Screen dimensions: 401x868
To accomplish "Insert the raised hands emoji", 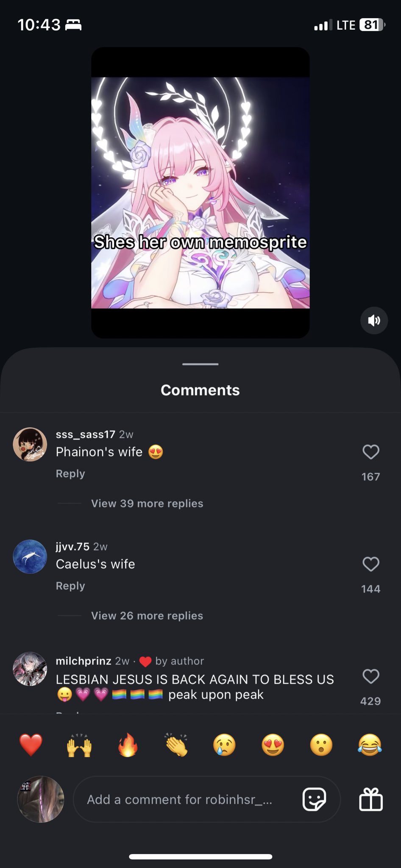I will 79,745.
